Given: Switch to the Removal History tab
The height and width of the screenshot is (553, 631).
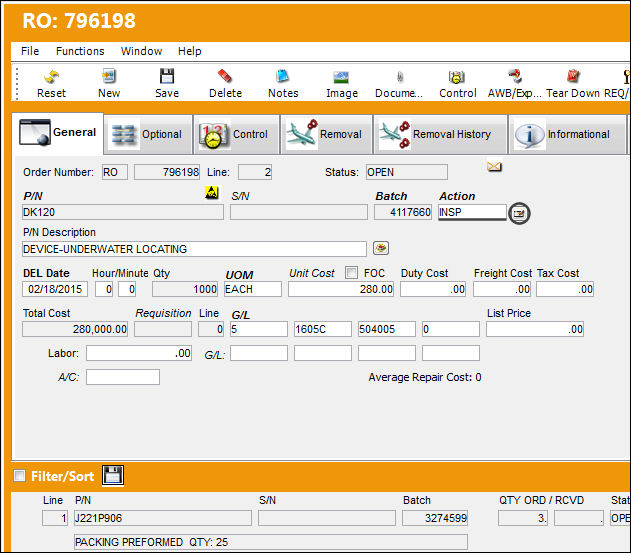Looking at the screenshot, I should pos(440,134).
